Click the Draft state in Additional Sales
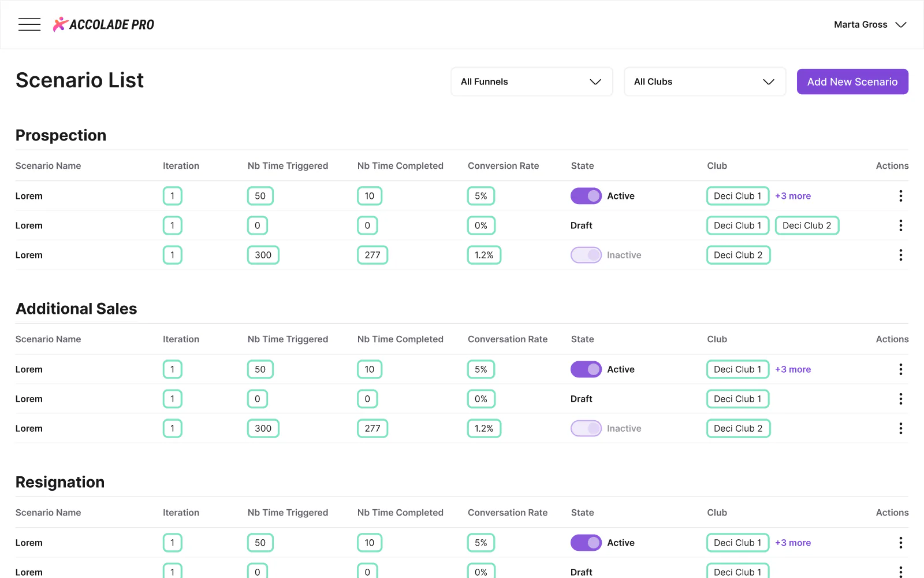 pyautogui.click(x=581, y=399)
